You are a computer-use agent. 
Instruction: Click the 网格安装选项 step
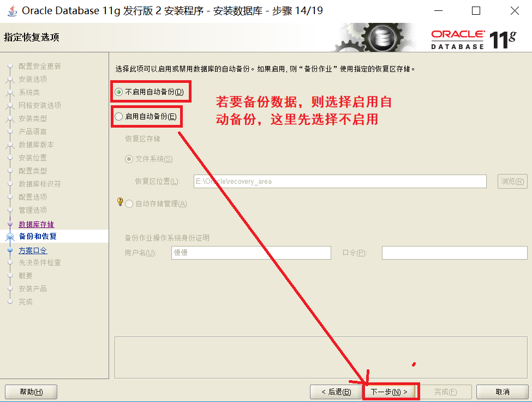(40, 105)
